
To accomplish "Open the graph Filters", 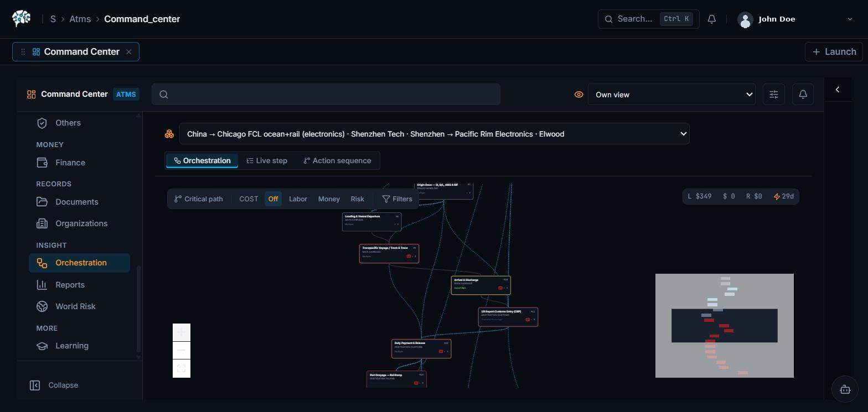I will [x=397, y=199].
